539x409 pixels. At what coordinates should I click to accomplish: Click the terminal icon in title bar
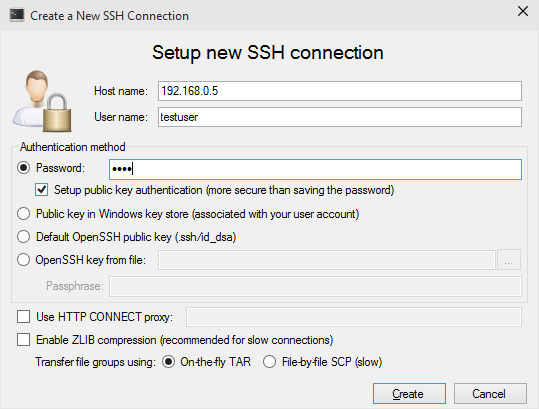click(x=17, y=15)
